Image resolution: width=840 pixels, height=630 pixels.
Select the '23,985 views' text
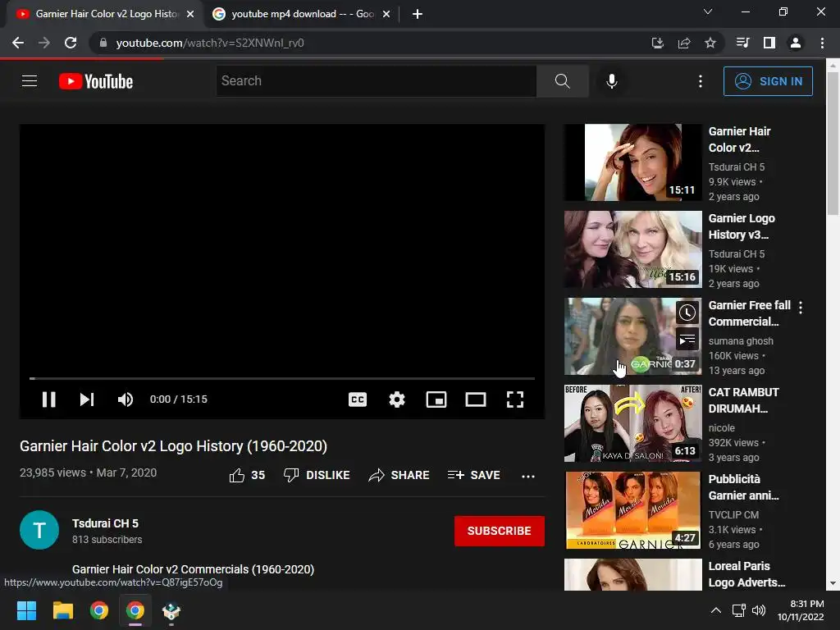pos(52,472)
